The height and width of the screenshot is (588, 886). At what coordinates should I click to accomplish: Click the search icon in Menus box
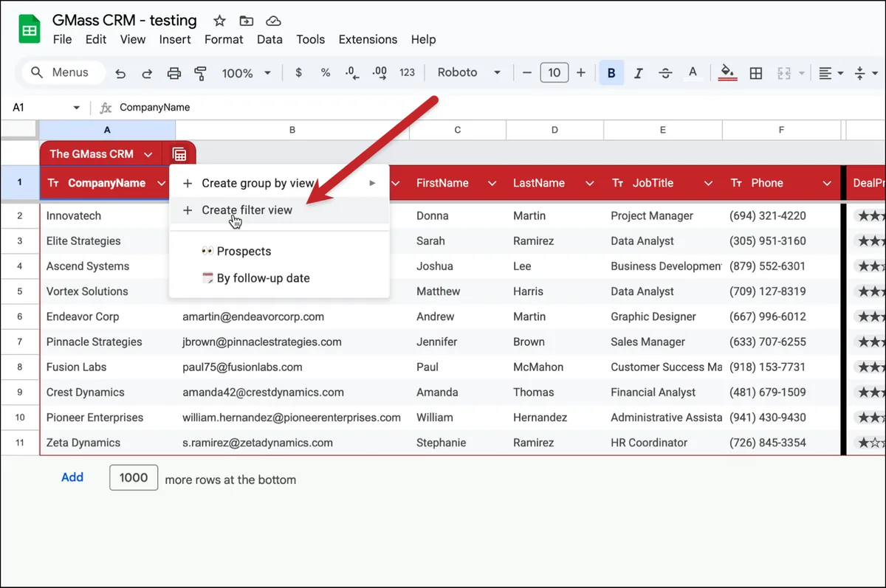[36, 73]
